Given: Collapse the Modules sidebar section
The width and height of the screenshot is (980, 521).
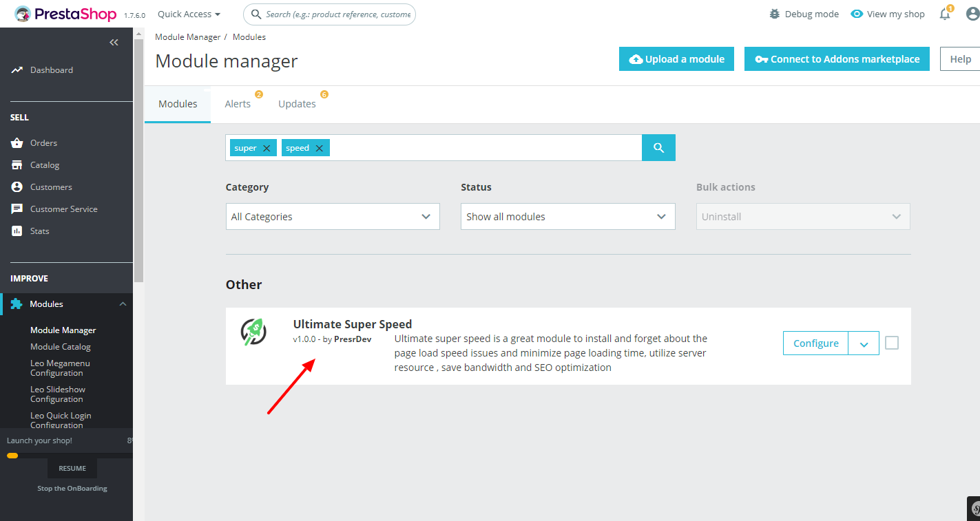Looking at the screenshot, I should click(x=123, y=304).
